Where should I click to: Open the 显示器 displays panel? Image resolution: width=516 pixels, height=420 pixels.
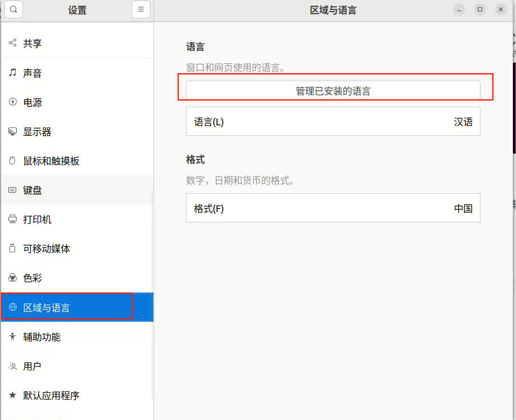point(77,132)
